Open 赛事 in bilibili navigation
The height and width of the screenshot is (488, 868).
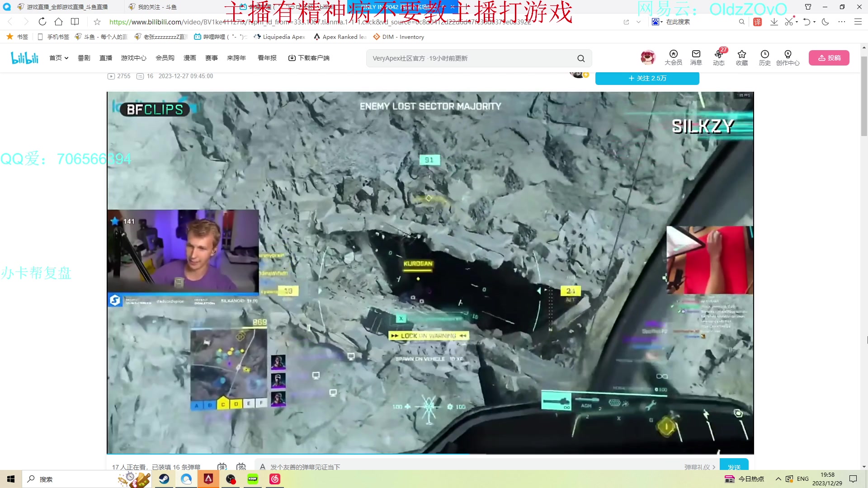pos(212,58)
